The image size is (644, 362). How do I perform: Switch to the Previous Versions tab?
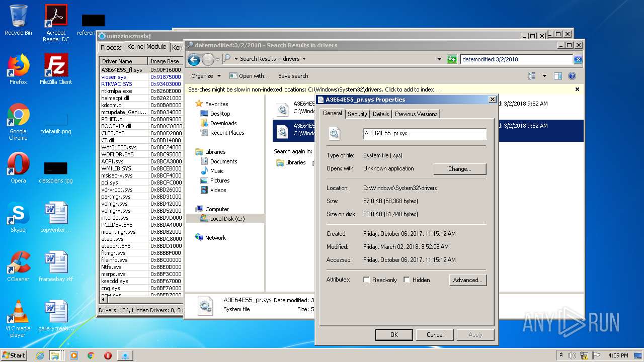[416, 114]
